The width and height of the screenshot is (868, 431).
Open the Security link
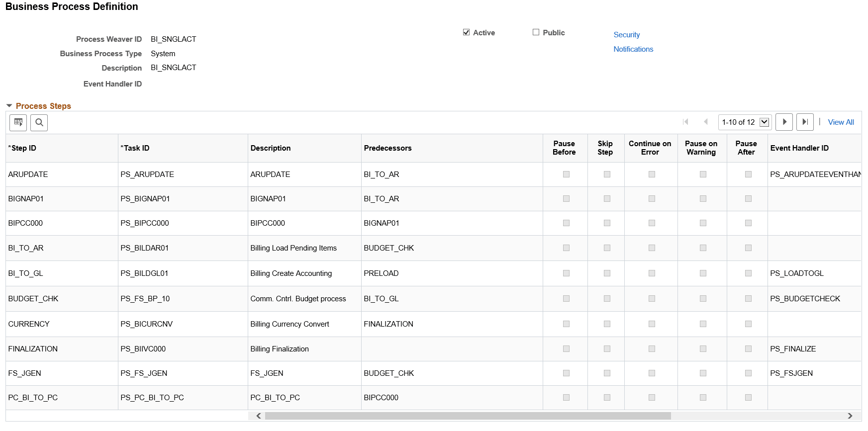click(626, 35)
